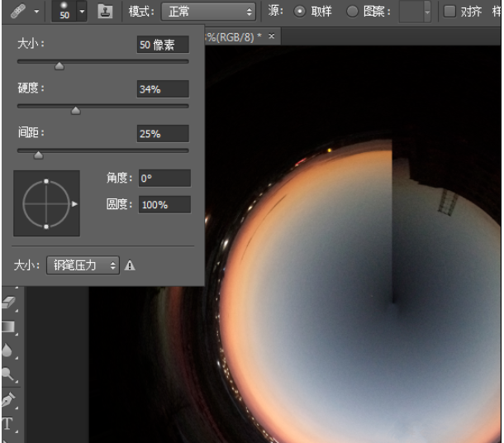Click the Healing Brush tool preset icon

(18, 12)
